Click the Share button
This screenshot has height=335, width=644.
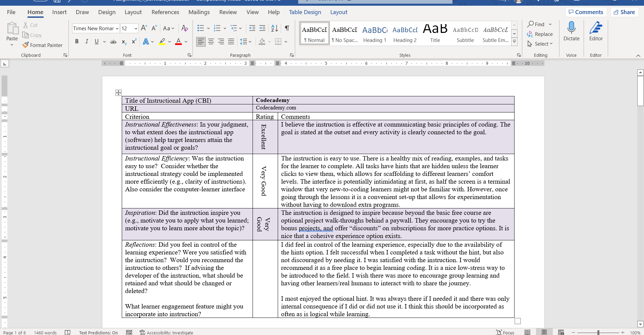(x=624, y=12)
